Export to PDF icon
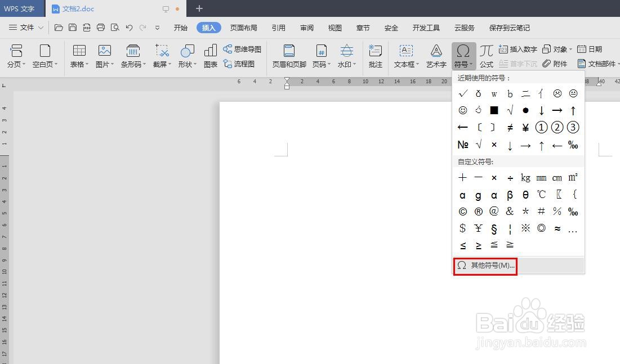The width and height of the screenshot is (620, 364). coord(87,28)
